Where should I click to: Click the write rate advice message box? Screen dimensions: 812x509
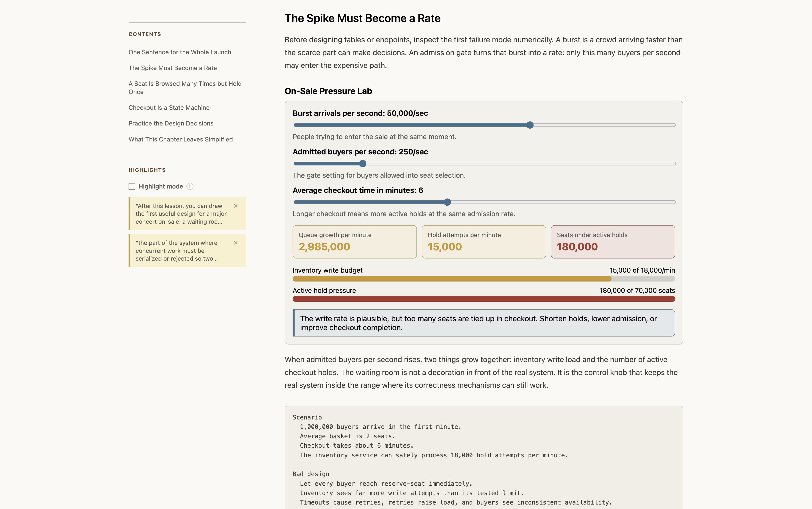click(484, 323)
